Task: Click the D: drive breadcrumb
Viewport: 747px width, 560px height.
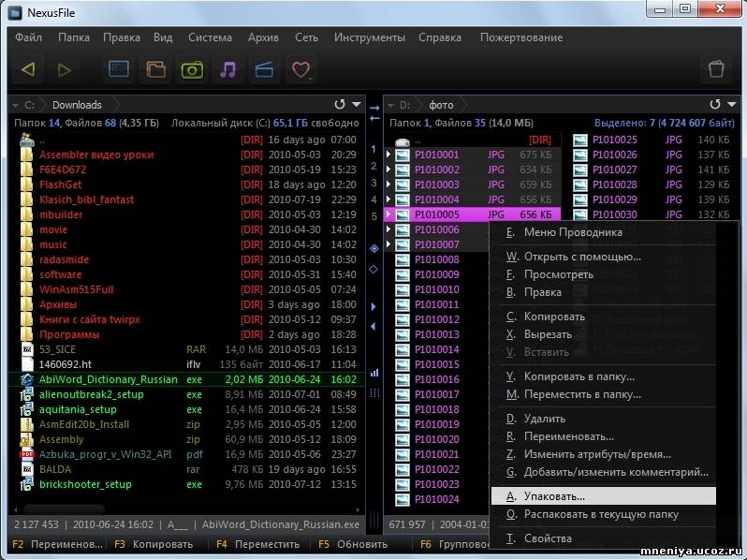Action: click(404, 105)
